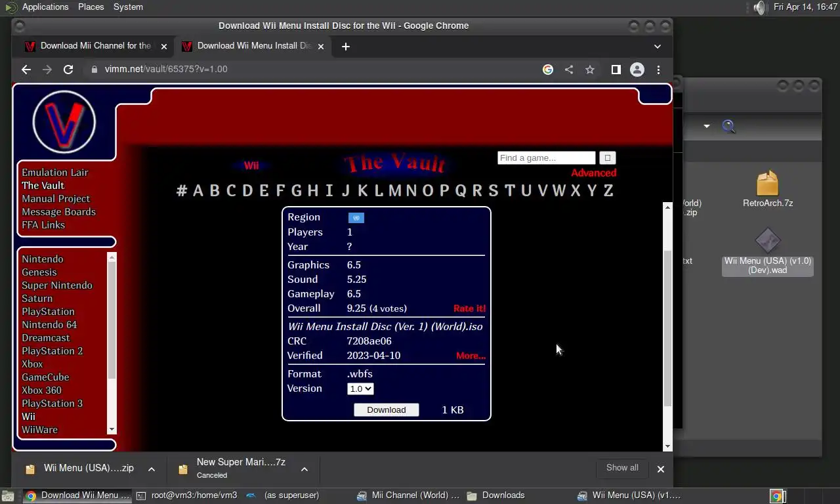Open the Google icon in address bar

click(548, 69)
